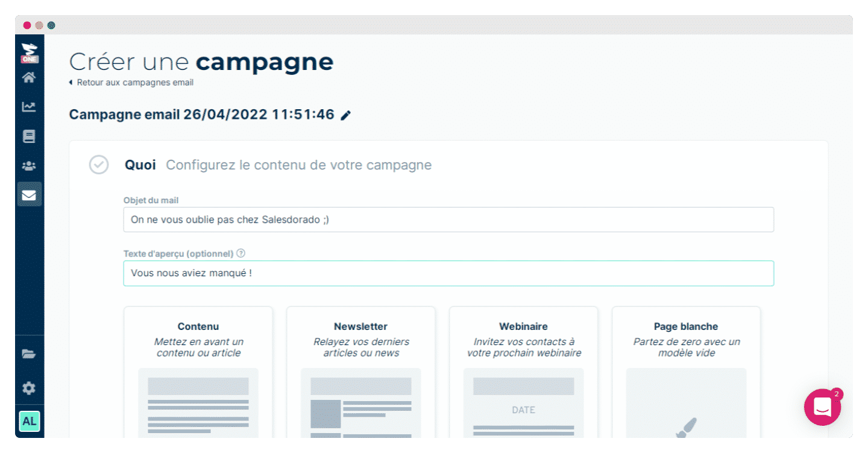This screenshot has width=868, height=453.
Task: Open the book content icon in sidebar
Action: 29,136
